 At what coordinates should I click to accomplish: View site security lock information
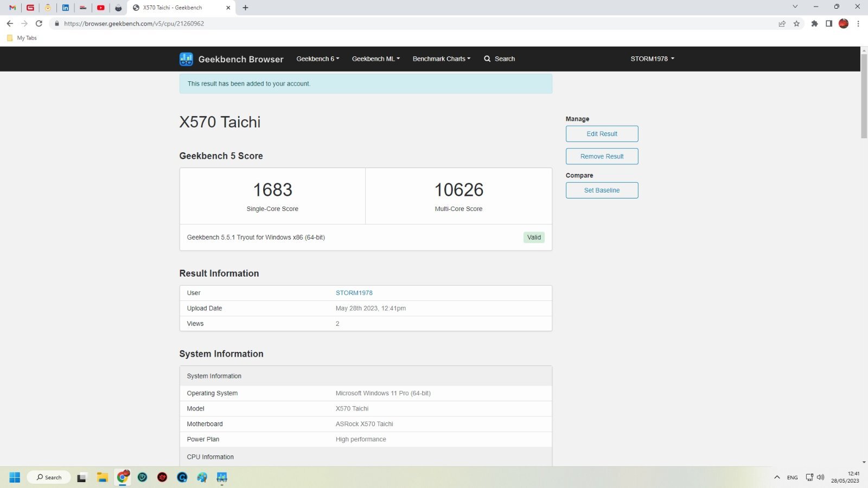[x=56, y=23]
